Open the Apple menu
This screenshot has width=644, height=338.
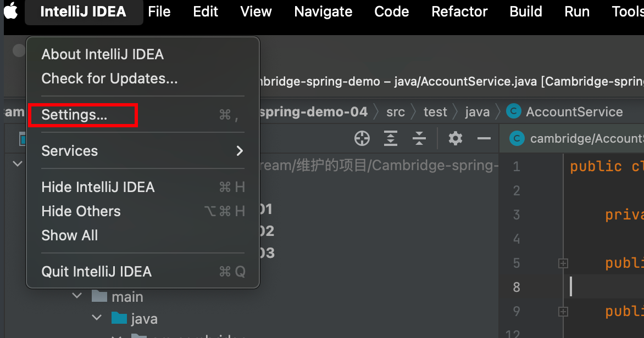coord(10,12)
